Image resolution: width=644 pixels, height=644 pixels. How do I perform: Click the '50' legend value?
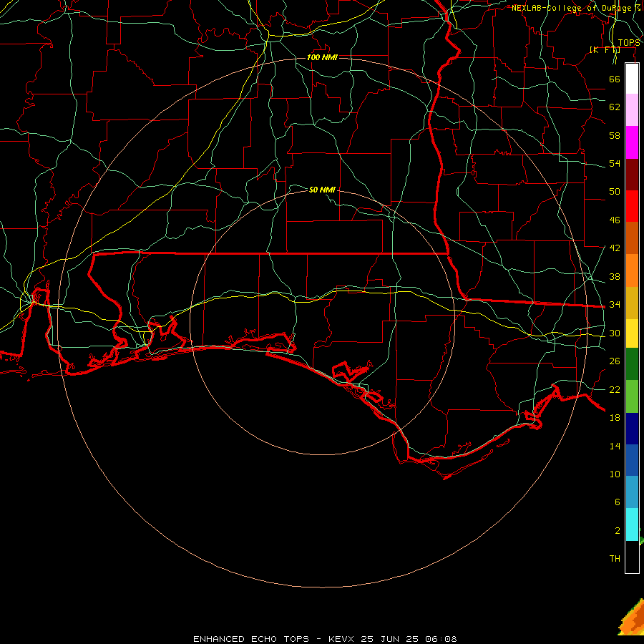tap(615, 191)
